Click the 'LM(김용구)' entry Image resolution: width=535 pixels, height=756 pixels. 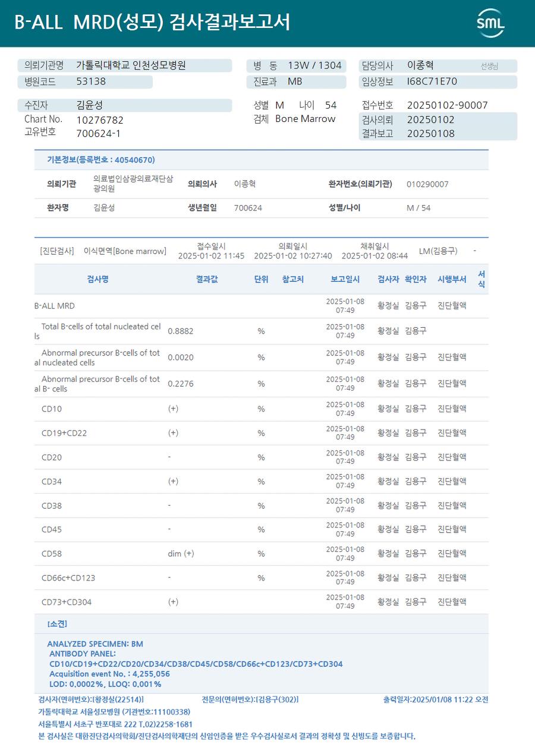[x=438, y=252]
